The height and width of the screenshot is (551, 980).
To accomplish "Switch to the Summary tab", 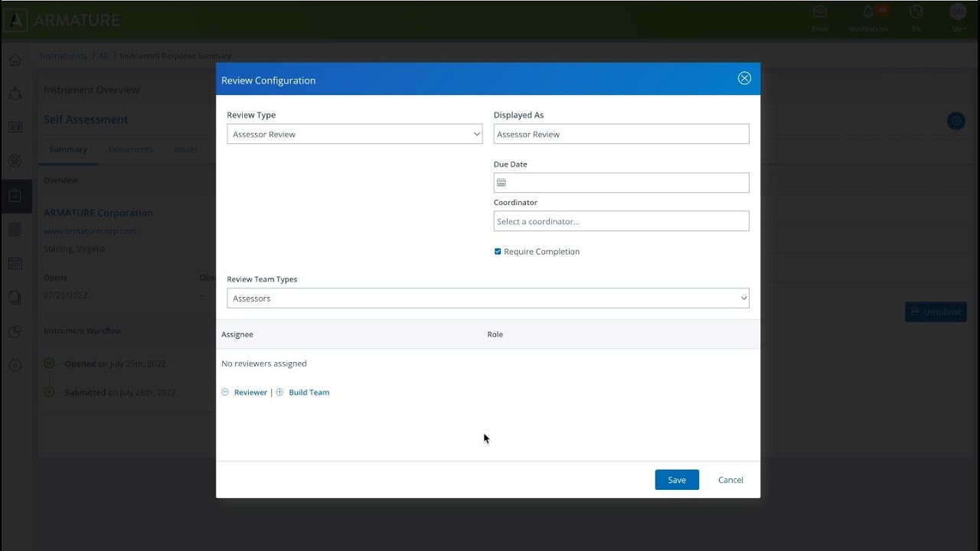I will point(68,149).
